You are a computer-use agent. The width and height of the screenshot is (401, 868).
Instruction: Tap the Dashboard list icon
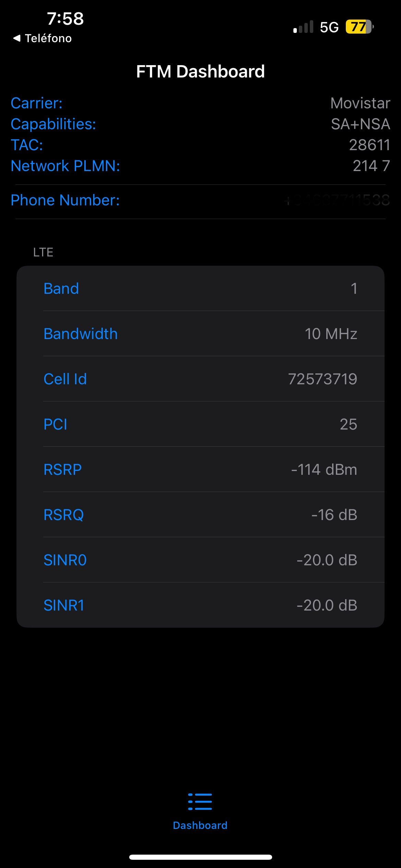(200, 802)
